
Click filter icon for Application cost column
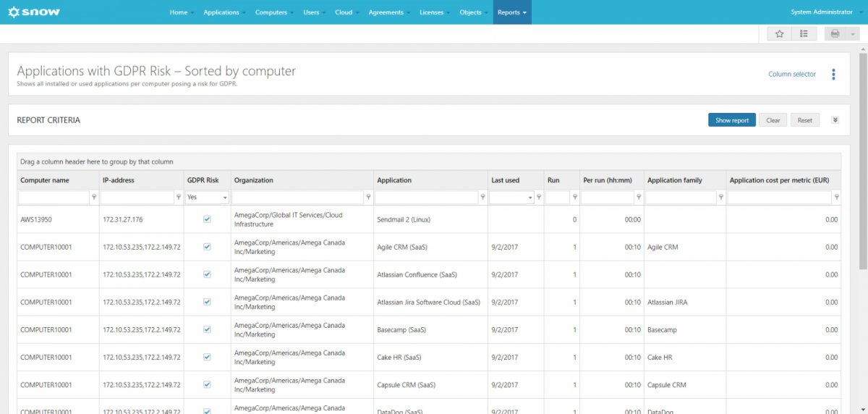click(837, 197)
